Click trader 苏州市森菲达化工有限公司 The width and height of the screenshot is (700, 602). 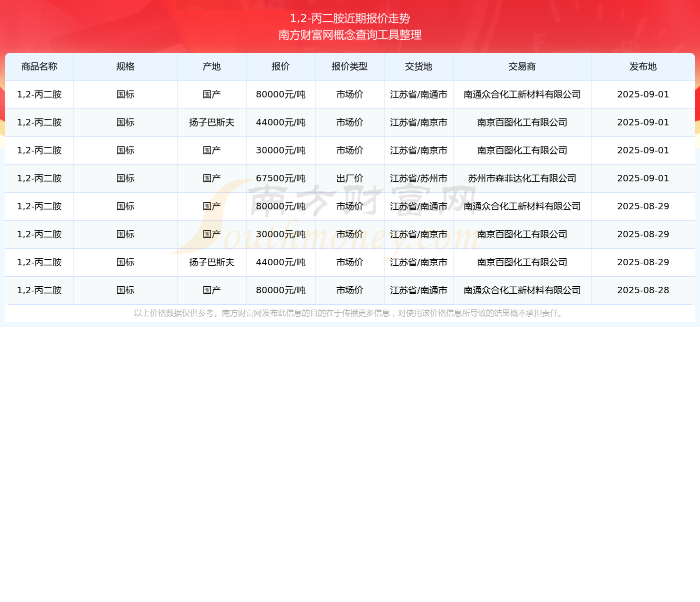522,178
